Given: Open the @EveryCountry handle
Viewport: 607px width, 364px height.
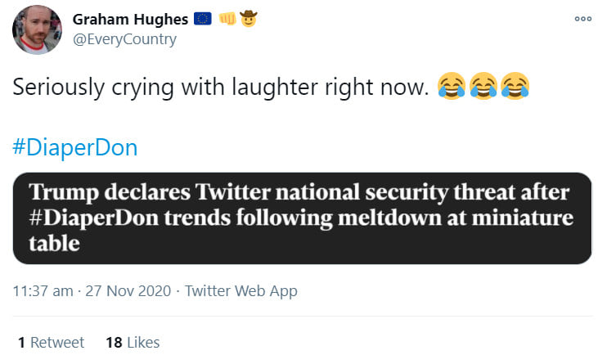Looking at the screenshot, I should pyautogui.click(x=124, y=39).
